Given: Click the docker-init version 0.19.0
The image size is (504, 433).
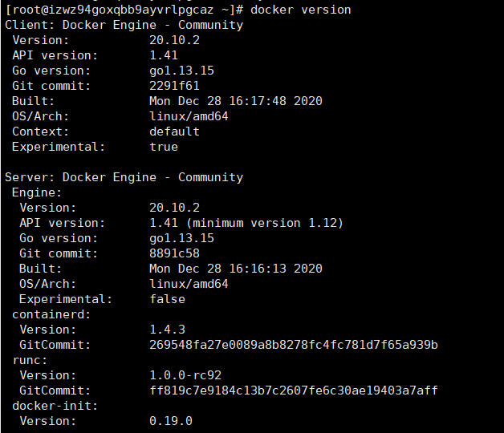Looking at the screenshot, I should 171,421.
